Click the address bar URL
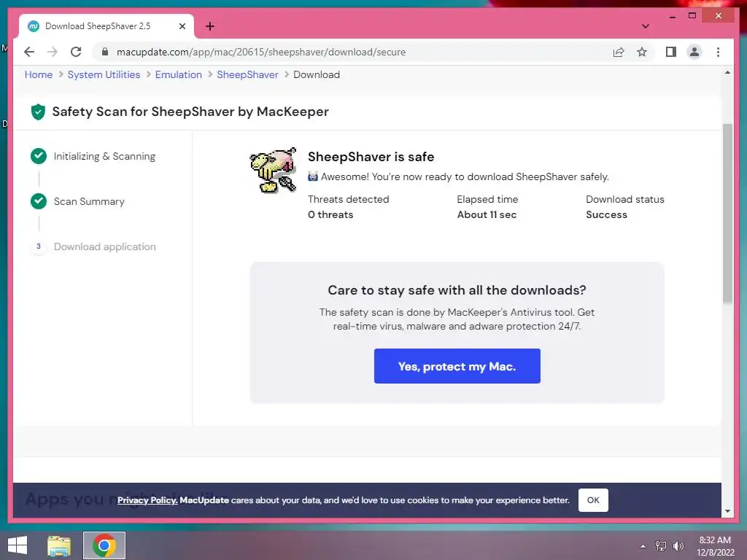This screenshot has height=560, width=747. tap(261, 52)
